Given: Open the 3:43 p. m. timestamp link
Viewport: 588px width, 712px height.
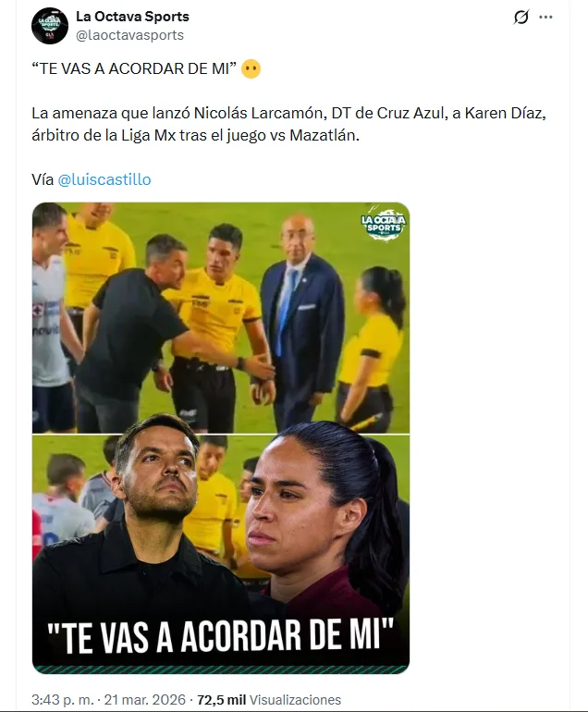Looking at the screenshot, I should (63, 699).
